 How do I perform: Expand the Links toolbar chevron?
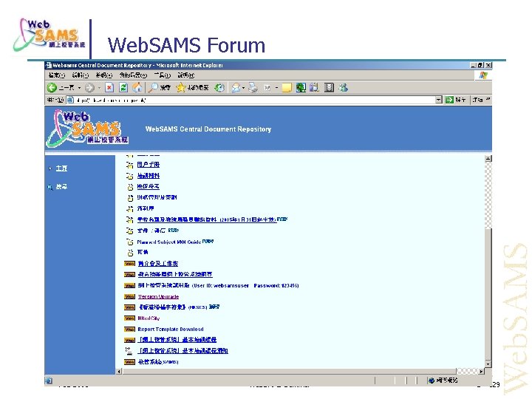tap(488, 100)
